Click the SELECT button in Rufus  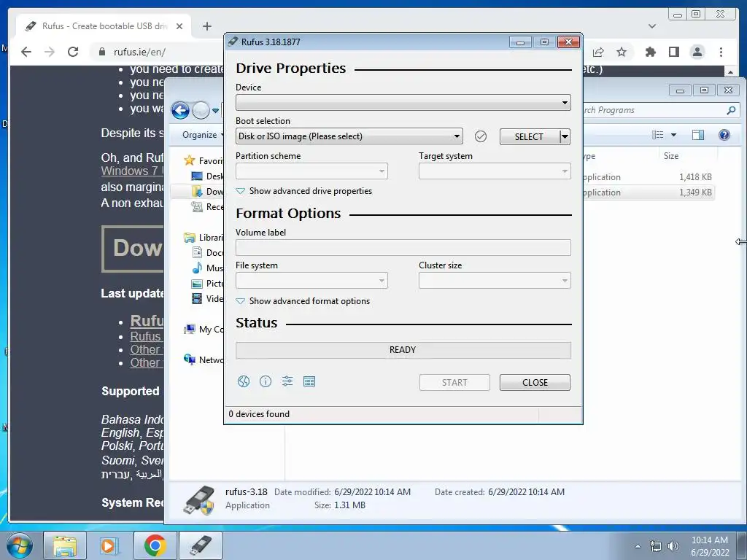(x=530, y=136)
